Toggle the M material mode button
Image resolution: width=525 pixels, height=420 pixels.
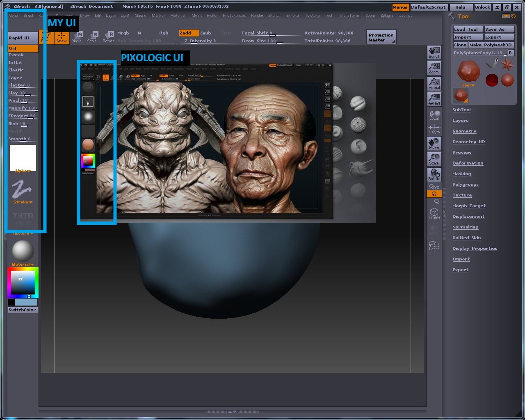139,33
